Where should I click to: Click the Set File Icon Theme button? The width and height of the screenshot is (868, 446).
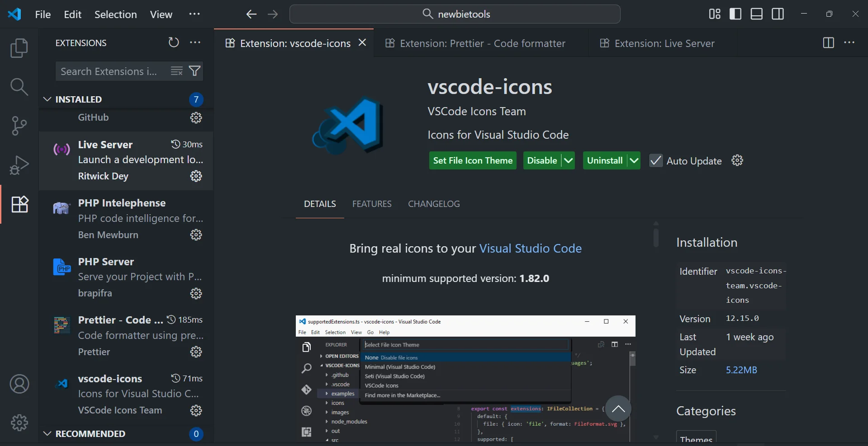472,160
